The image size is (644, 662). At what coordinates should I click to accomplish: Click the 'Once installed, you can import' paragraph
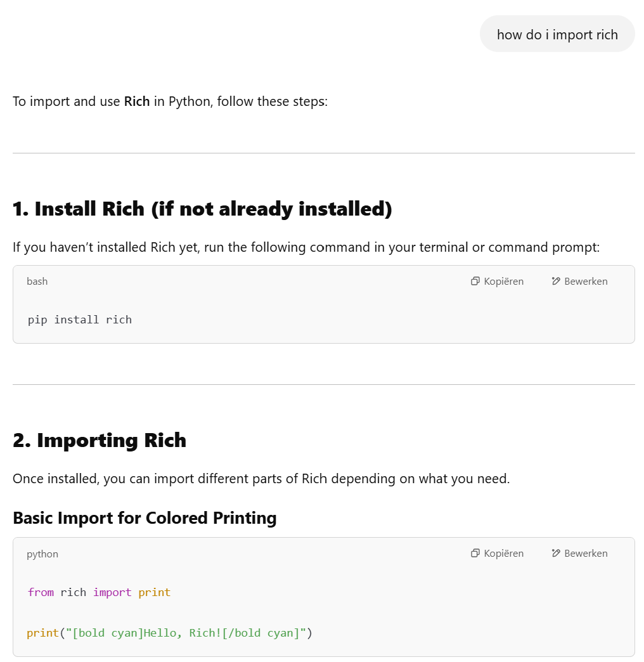[x=261, y=479]
